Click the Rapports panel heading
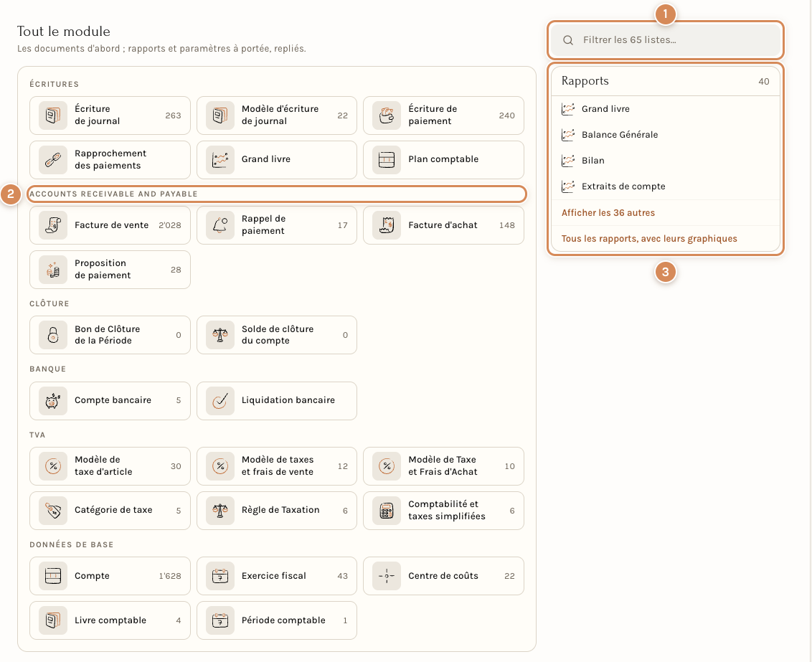 (585, 81)
